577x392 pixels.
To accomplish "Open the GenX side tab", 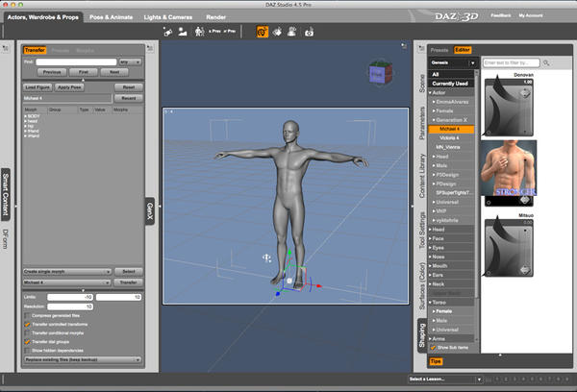I will click(150, 211).
